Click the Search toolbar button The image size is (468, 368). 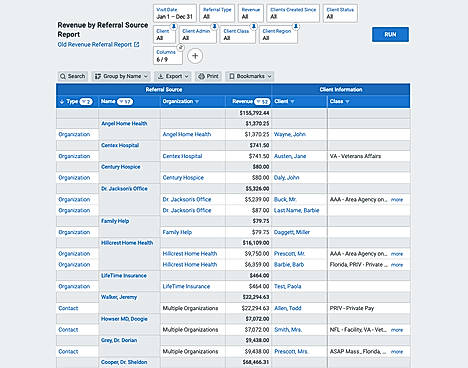point(72,76)
